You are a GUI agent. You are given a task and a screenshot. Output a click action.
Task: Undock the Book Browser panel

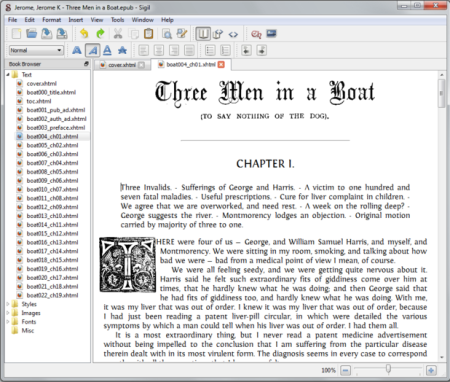pyautogui.click(x=86, y=64)
